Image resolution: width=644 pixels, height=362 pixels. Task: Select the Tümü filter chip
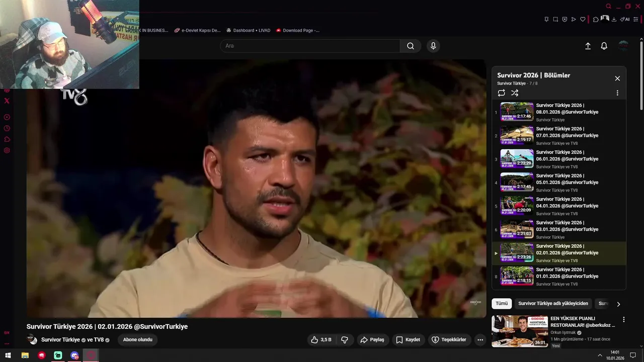(502, 304)
